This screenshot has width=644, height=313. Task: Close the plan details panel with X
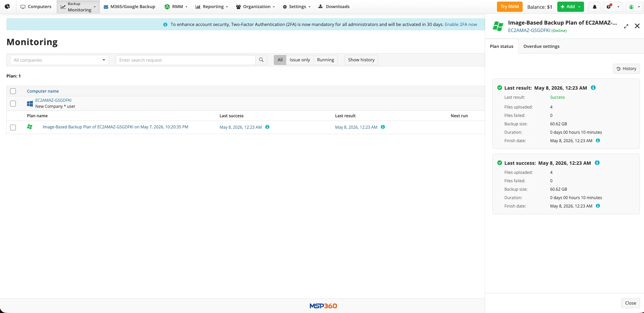point(637,26)
